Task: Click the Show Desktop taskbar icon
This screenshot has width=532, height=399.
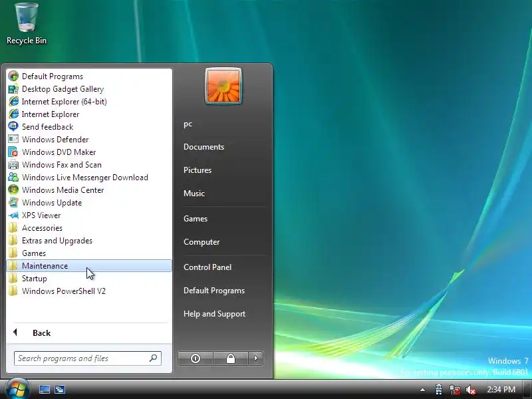Action: tap(45, 389)
